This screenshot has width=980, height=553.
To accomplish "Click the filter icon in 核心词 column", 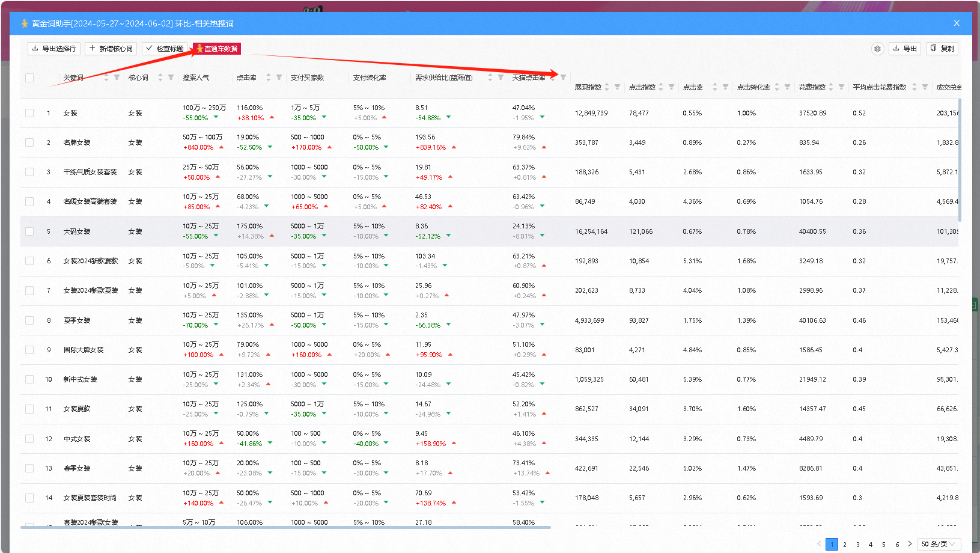I will click(171, 78).
